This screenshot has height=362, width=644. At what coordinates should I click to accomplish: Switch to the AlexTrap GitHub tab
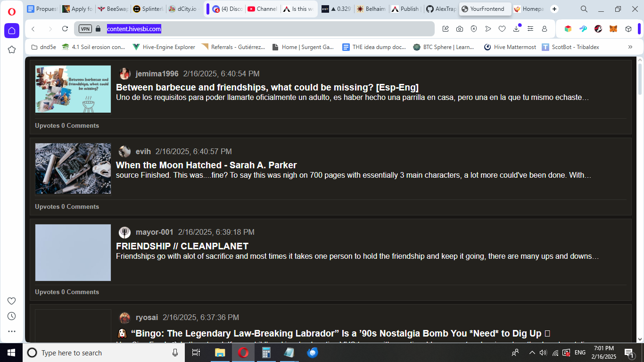point(441,9)
